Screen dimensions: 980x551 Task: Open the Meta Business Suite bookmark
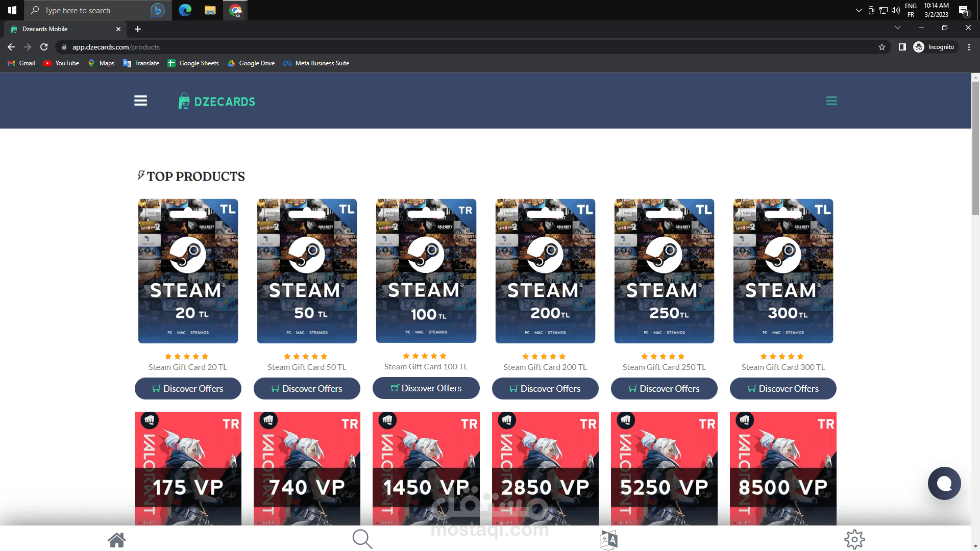coord(316,63)
